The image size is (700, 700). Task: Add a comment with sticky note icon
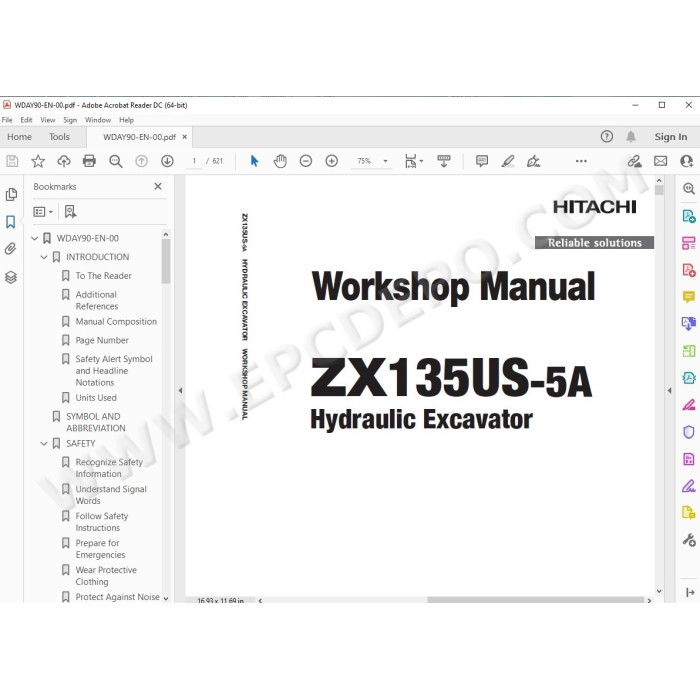[x=482, y=161]
